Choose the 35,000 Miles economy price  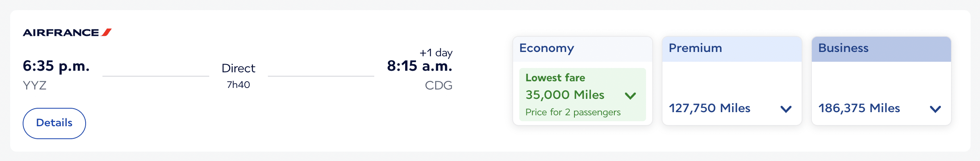pos(565,95)
